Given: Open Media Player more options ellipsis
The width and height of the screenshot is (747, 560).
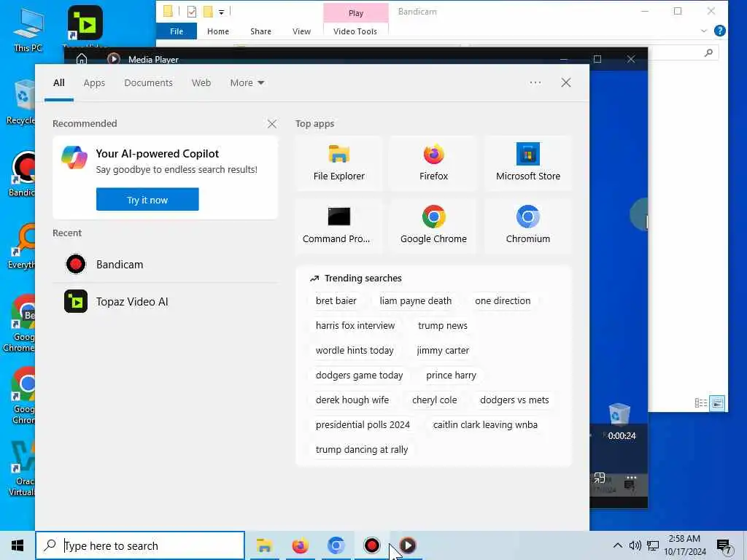Looking at the screenshot, I should [631, 477].
